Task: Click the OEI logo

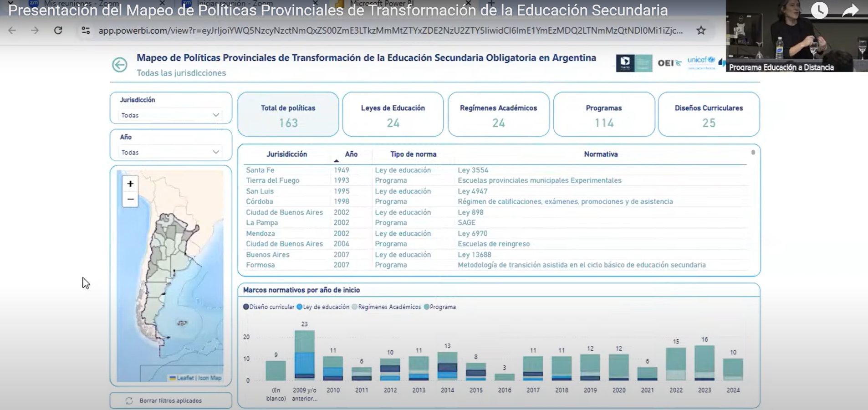Action: click(669, 63)
